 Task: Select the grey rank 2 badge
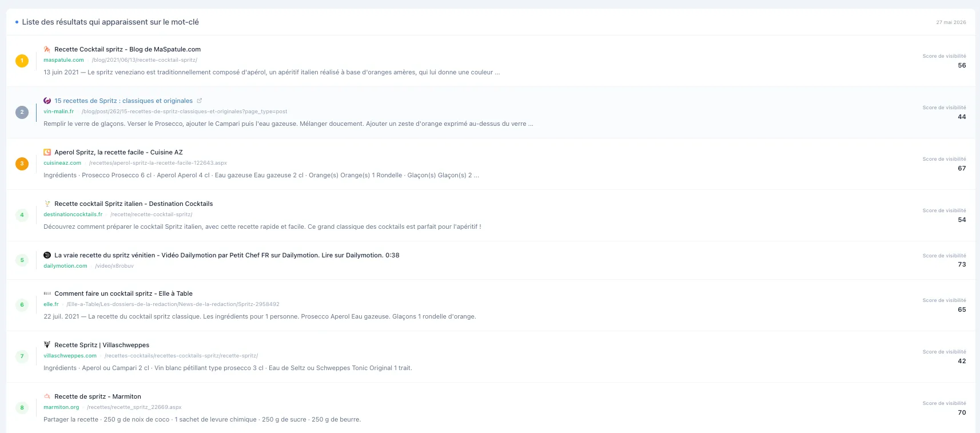click(22, 112)
